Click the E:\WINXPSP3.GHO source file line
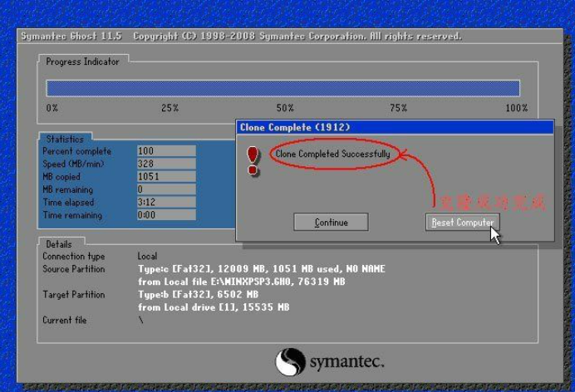Image resolution: width=575 pixels, height=392 pixels. point(241,282)
